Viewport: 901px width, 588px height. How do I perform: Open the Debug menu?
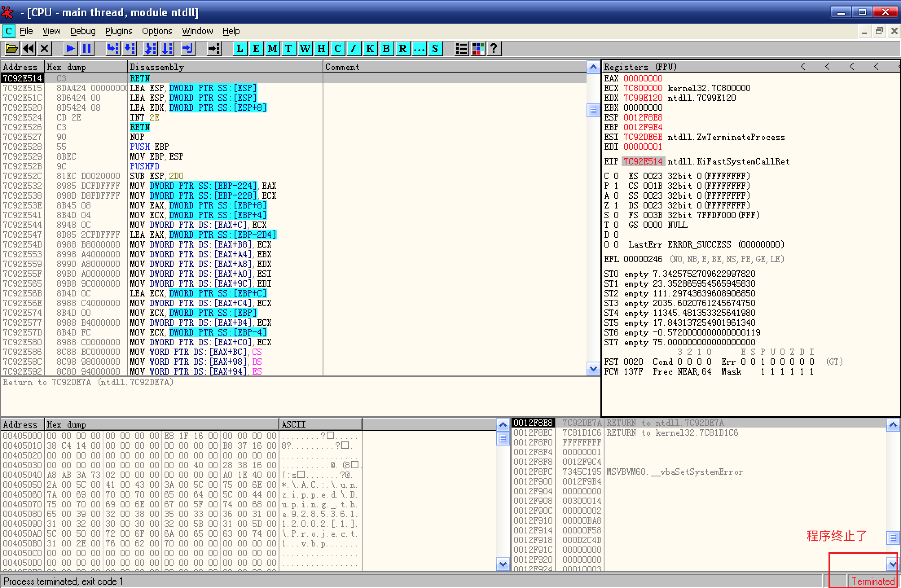[x=83, y=31]
